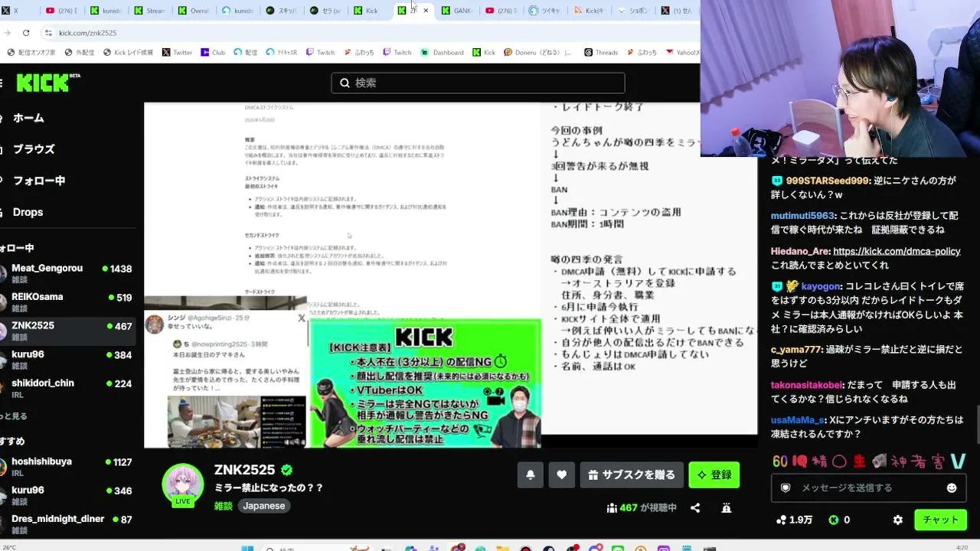Open the Club bookmark
Viewport: 980px width, 551px height.
point(213,53)
